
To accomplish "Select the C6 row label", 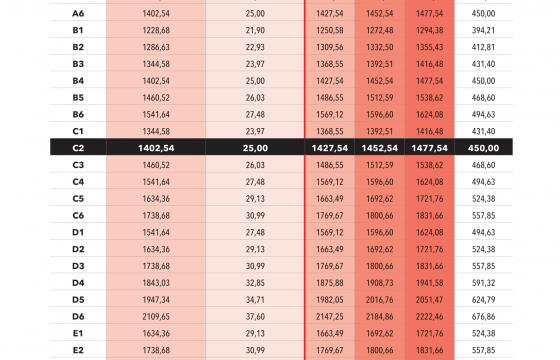I will [78, 215].
